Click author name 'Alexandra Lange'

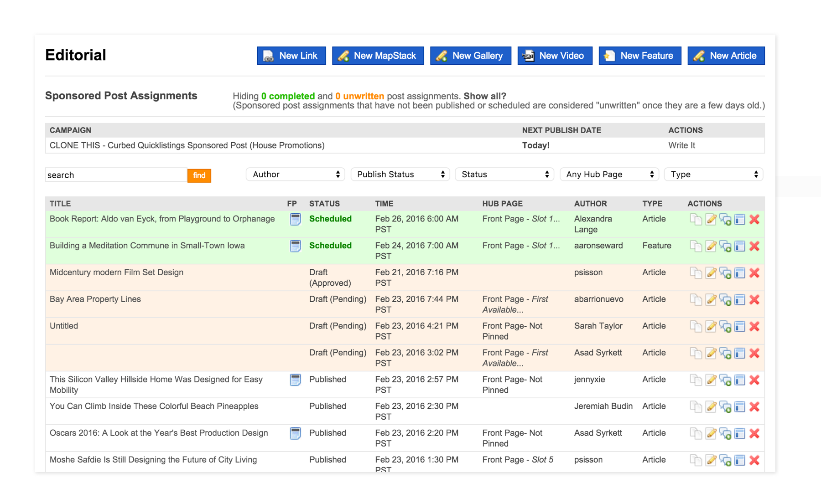tap(592, 224)
